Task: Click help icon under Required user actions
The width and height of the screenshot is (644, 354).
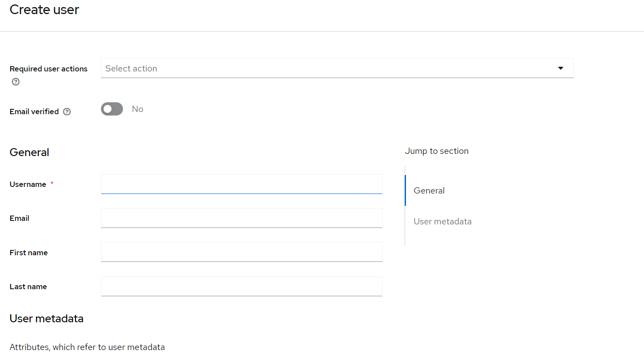Action: [x=16, y=82]
